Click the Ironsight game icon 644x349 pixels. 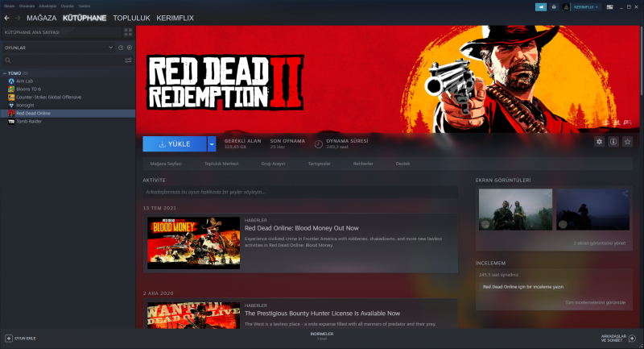11,106
